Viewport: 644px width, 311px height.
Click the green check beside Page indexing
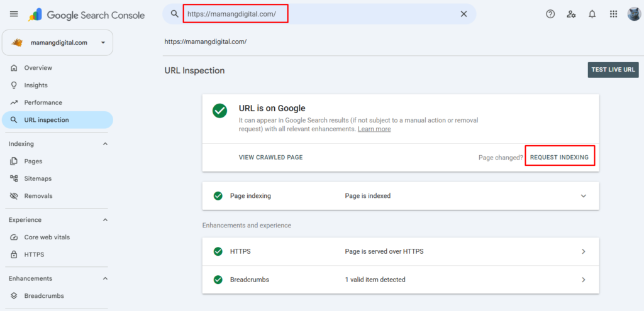pyautogui.click(x=218, y=196)
